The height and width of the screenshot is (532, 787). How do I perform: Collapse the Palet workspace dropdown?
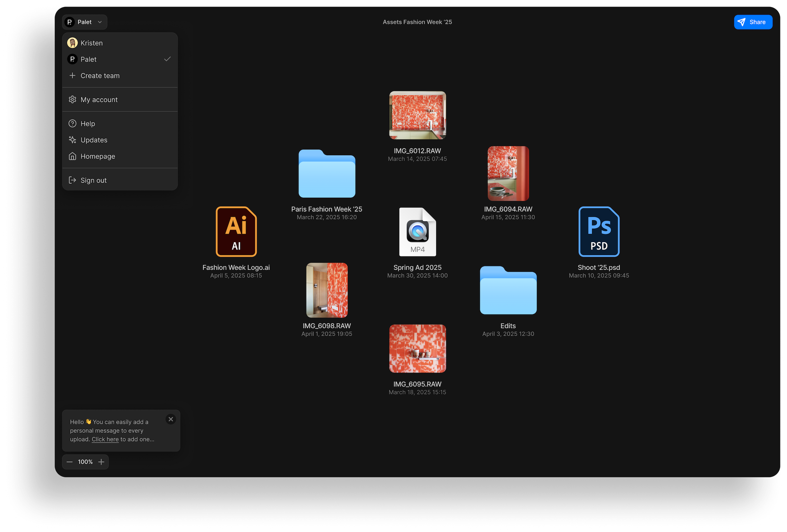85,22
